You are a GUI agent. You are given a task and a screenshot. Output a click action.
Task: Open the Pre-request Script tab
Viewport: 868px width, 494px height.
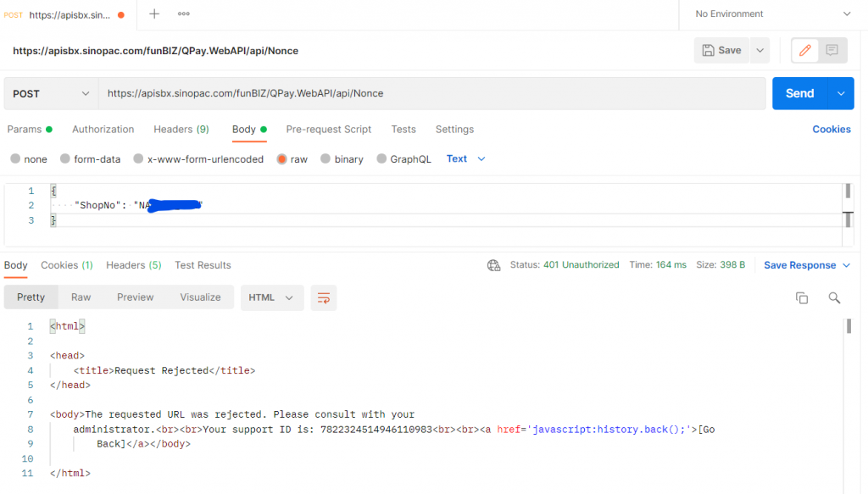pyautogui.click(x=328, y=130)
